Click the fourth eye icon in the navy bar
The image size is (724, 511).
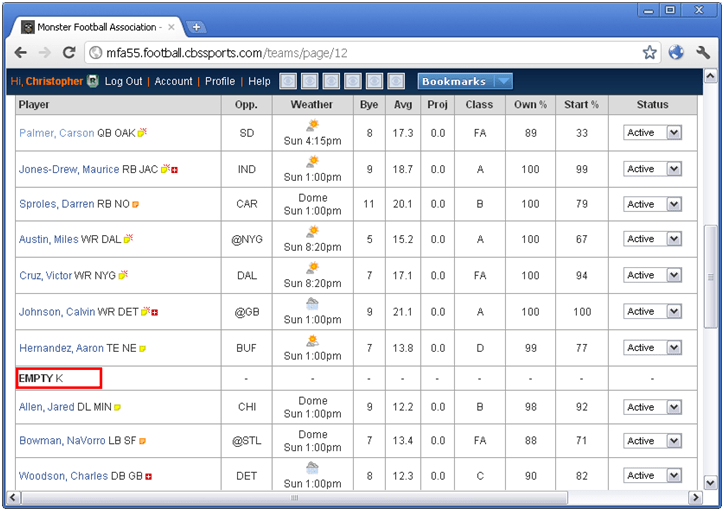pos(353,81)
